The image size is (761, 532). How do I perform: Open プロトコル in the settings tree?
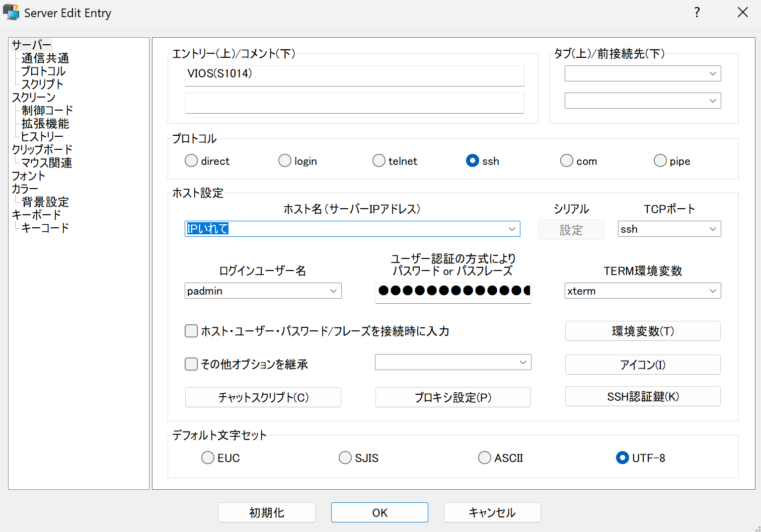(x=43, y=71)
